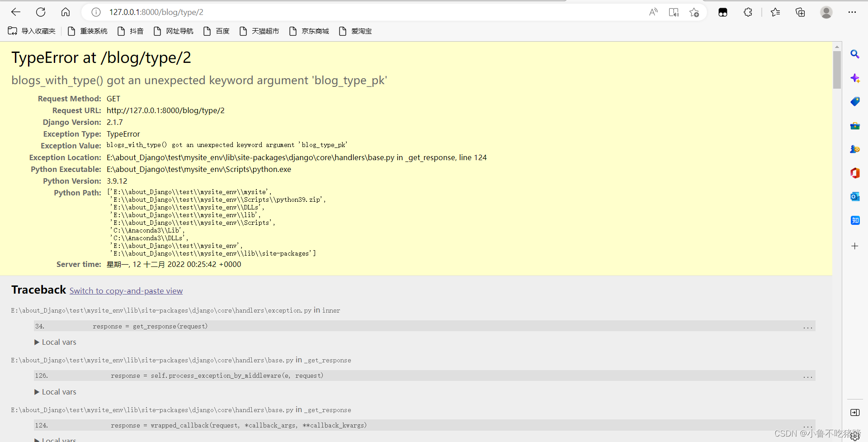This screenshot has width=868, height=442.
Task: Open sidebar shopping tag icon
Action: tap(855, 102)
